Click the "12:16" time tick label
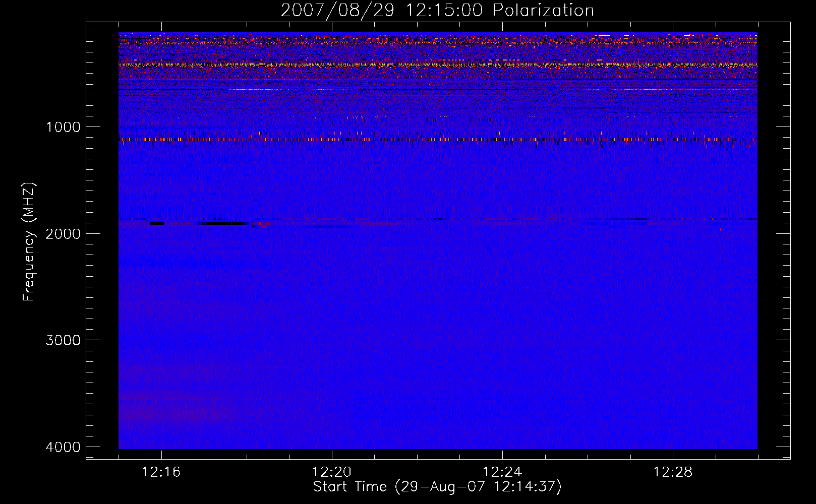Viewport: 816px width, 504px height. coord(161,472)
